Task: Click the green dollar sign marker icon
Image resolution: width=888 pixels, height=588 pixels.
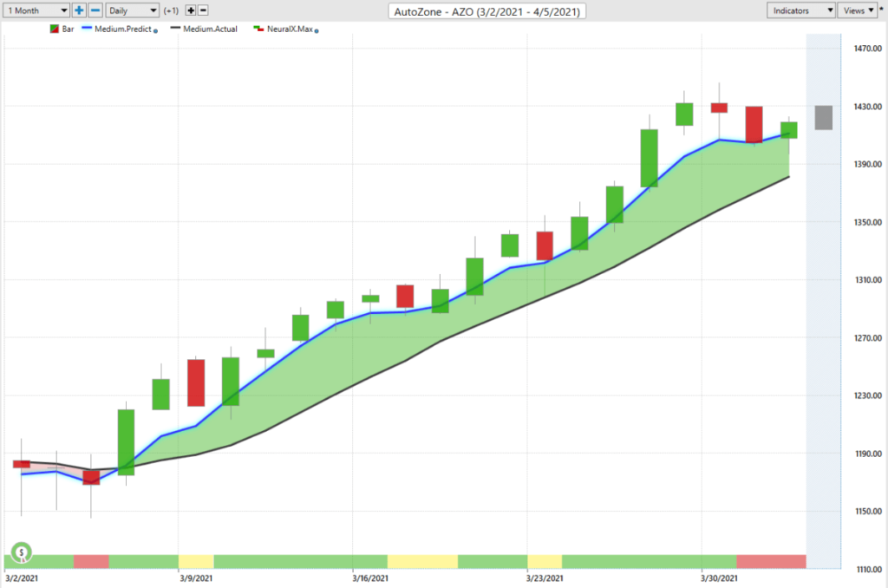Action: pos(22,552)
